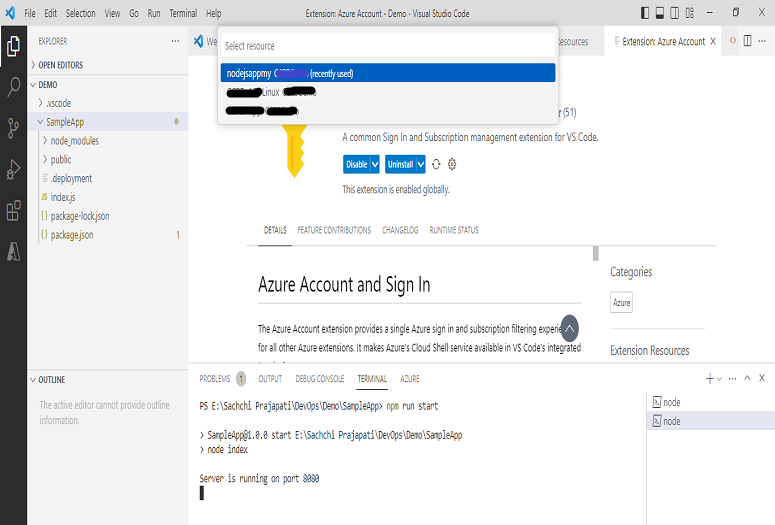Expand the OPEN EDITORS section
This screenshot has width=775, height=525.
pos(61,65)
